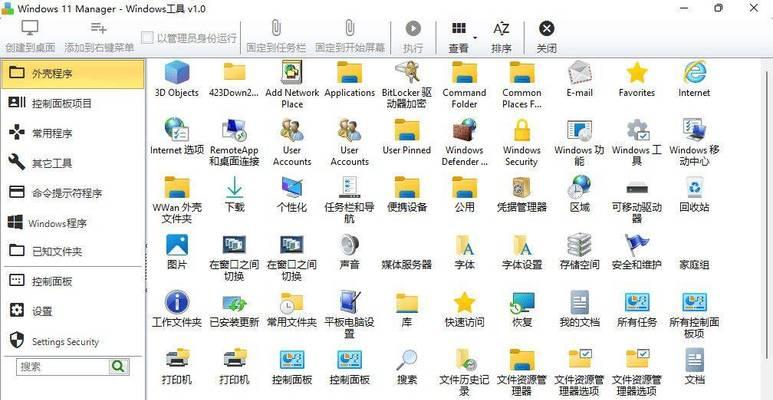The image size is (773, 400).
Task: Select the 可移动驱动器 drive icon
Action: click(x=637, y=188)
